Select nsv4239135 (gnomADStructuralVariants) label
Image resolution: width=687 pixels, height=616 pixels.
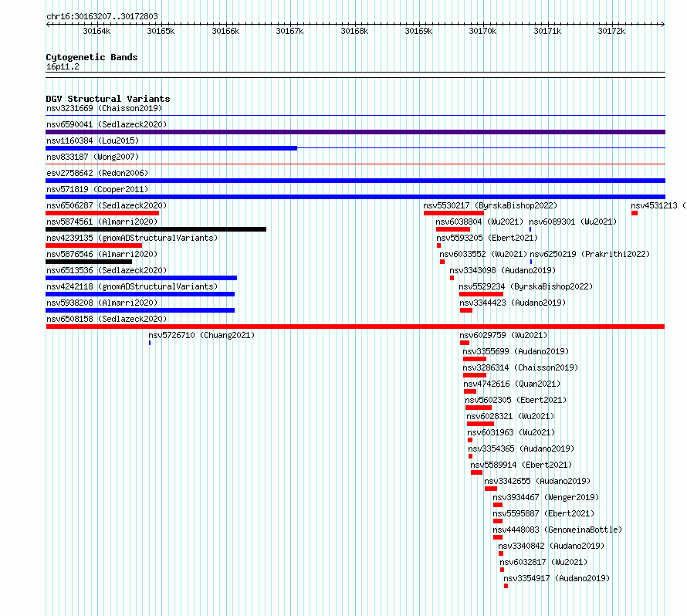click(132, 238)
